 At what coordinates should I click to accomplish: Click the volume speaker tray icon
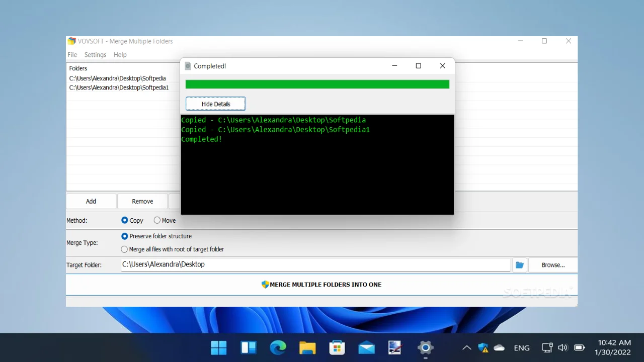point(562,347)
